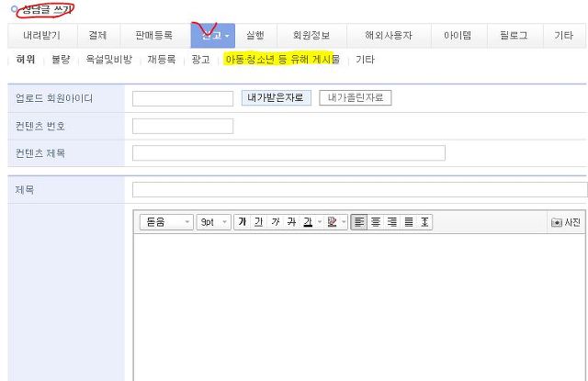The height and width of the screenshot is (381, 588).
Task: Open the font color dropdown arrow
Action: click(320, 222)
